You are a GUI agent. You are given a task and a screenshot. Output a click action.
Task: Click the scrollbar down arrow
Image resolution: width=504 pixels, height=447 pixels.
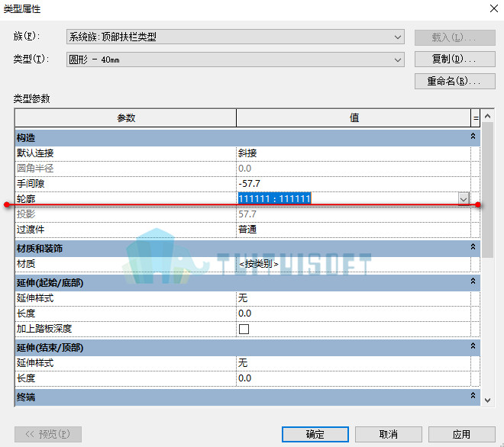pyautogui.click(x=487, y=400)
